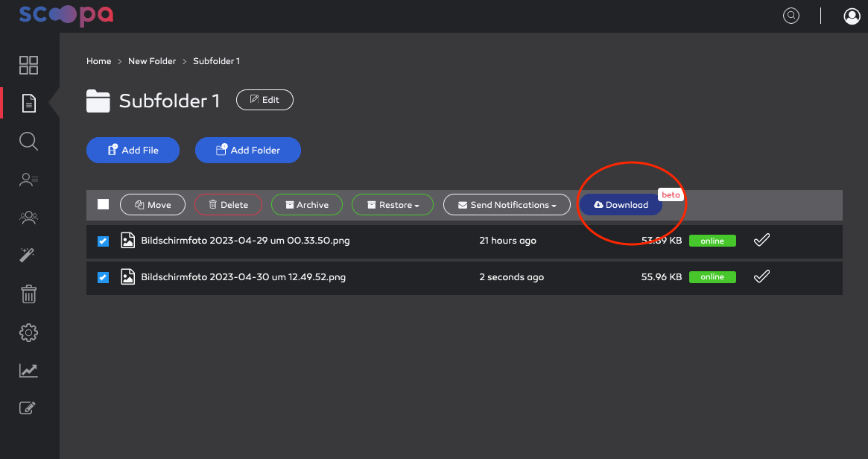Click the '21 hours ago' timestamp
The image size is (868, 459).
coord(507,240)
